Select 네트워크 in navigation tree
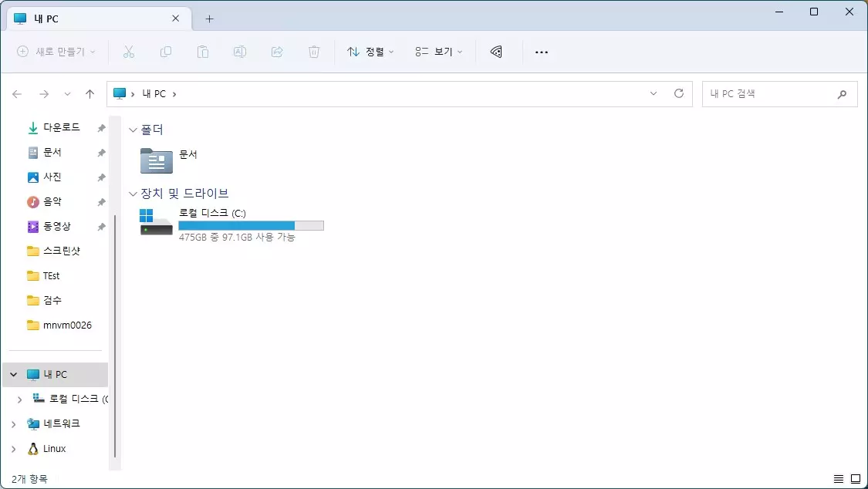This screenshot has height=489, width=868. pyautogui.click(x=62, y=423)
